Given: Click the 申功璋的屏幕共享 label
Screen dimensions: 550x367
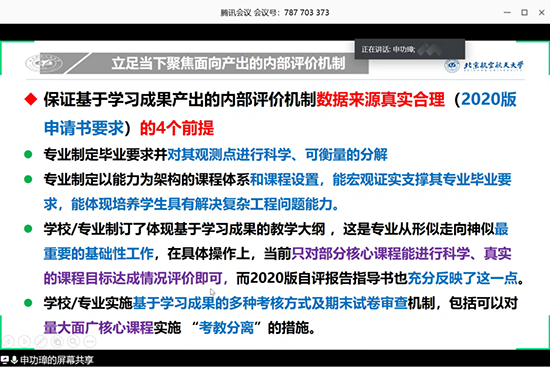Looking at the screenshot, I should [x=57, y=360].
